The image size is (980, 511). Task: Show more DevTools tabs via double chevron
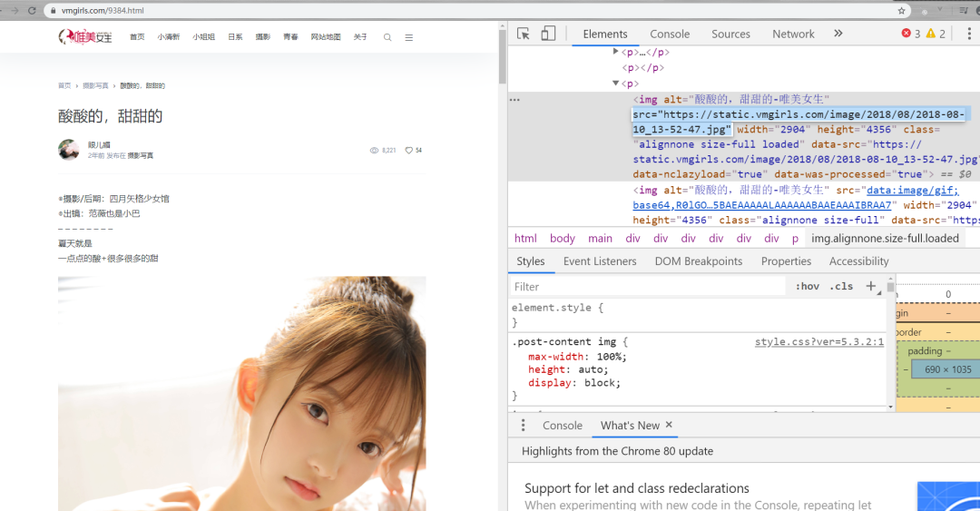click(x=838, y=34)
